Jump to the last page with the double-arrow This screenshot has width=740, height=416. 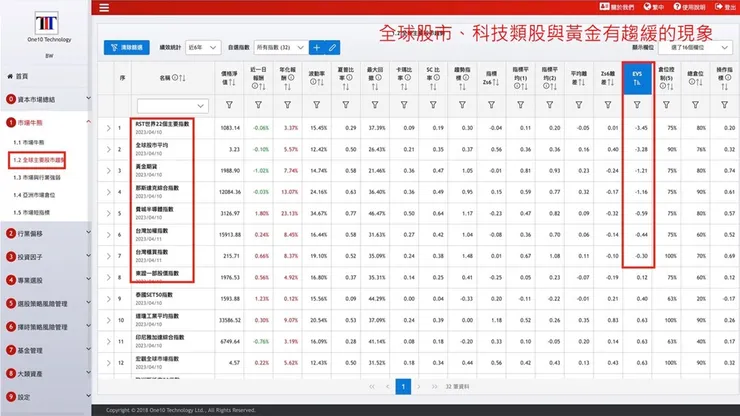point(434,387)
